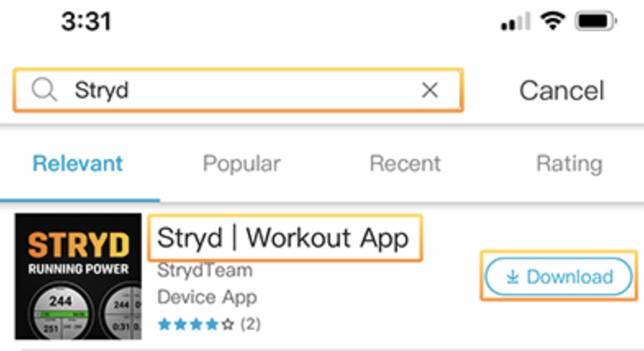The height and width of the screenshot is (351, 644).
Task: Switch to the Popular tab
Action: pos(242,164)
